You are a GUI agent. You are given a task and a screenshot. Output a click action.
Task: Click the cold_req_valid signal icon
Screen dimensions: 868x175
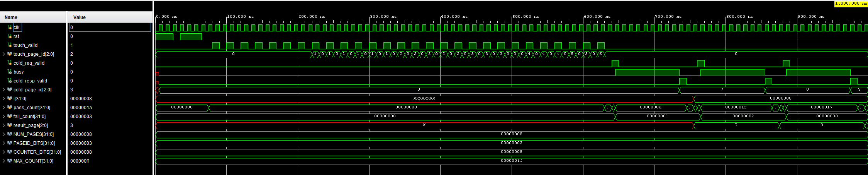[x=10, y=63]
